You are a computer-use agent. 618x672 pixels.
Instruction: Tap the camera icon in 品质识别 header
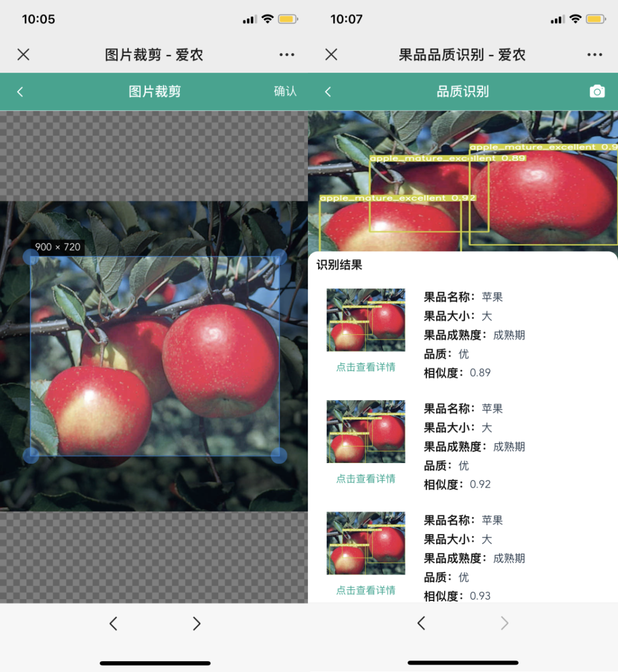(x=597, y=92)
